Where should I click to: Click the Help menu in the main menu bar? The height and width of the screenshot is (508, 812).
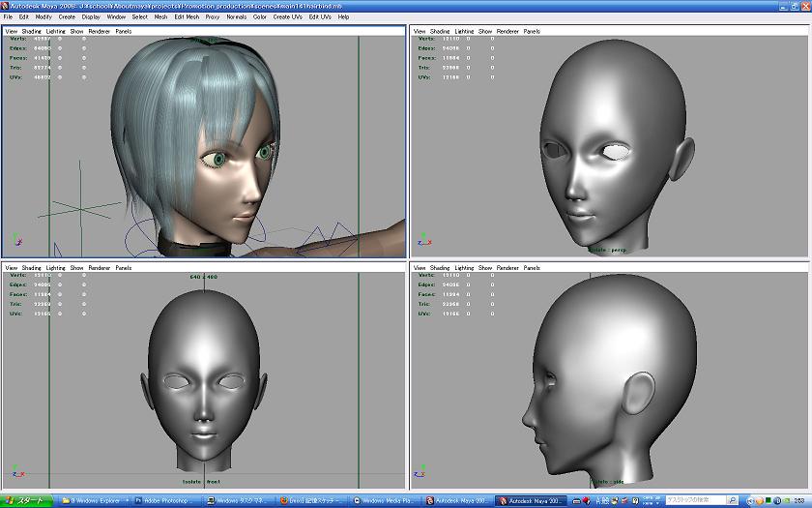pos(343,17)
